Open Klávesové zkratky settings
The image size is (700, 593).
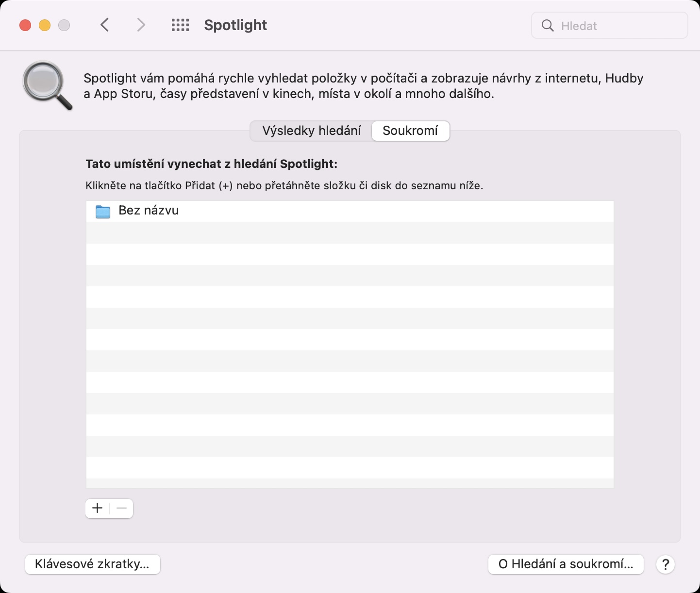[92, 564]
